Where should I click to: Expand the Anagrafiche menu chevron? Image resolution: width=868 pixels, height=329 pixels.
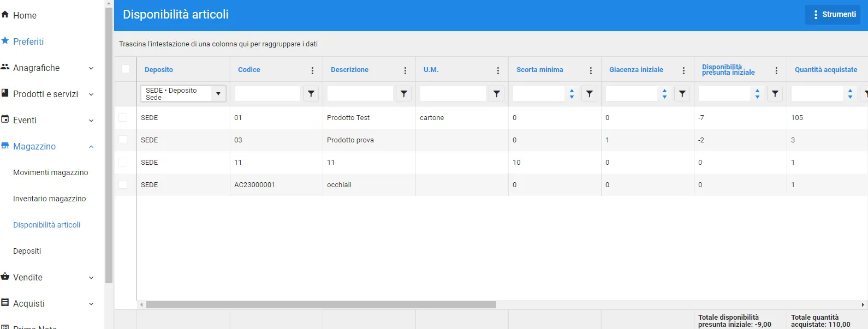click(x=91, y=68)
